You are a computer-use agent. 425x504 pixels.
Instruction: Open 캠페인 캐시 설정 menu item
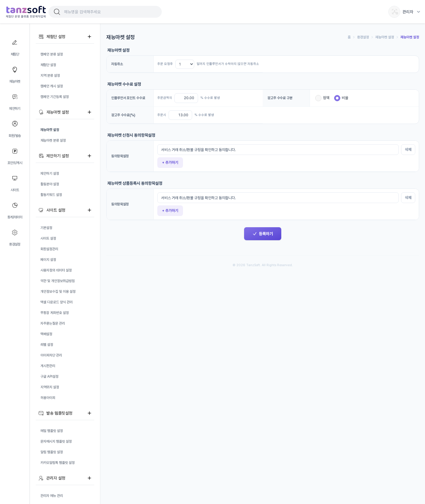[x=52, y=86]
